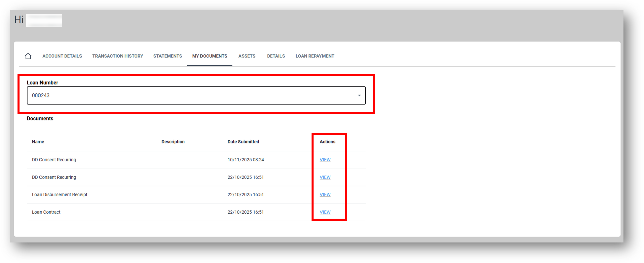644x263 pixels.
Task: Open the Transaction History tab
Action: pyautogui.click(x=117, y=56)
